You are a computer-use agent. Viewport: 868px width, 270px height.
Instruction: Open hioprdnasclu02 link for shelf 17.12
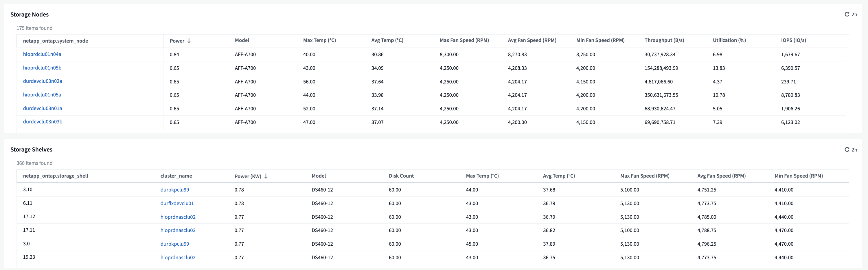click(178, 217)
